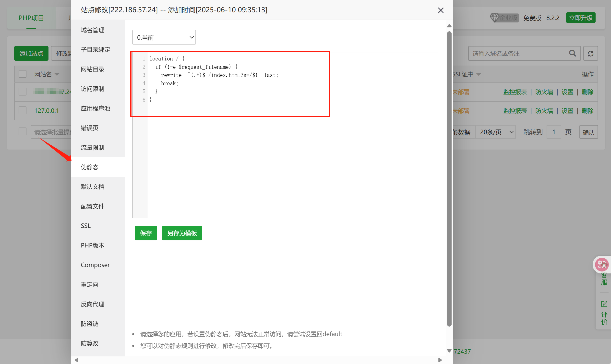Viewport: 611px width, 364px height.
Task: Click the refresh list icon
Action: click(590, 53)
